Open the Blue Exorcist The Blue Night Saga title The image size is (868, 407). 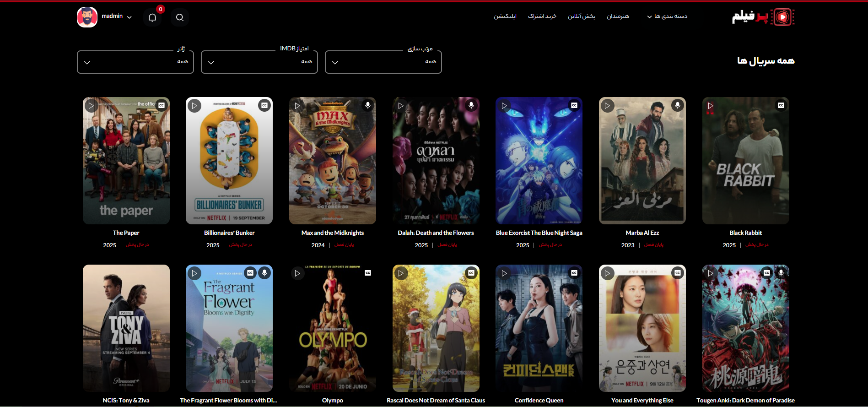pyautogui.click(x=539, y=233)
